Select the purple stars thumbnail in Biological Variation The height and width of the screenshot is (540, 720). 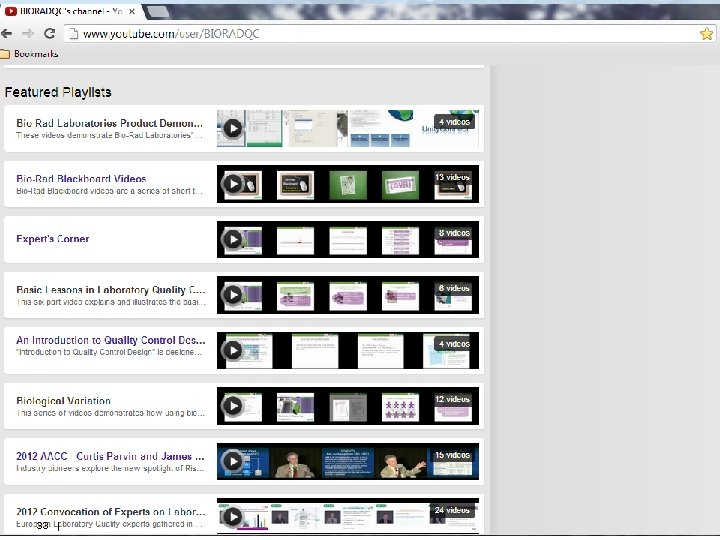pyautogui.click(x=400, y=407)
